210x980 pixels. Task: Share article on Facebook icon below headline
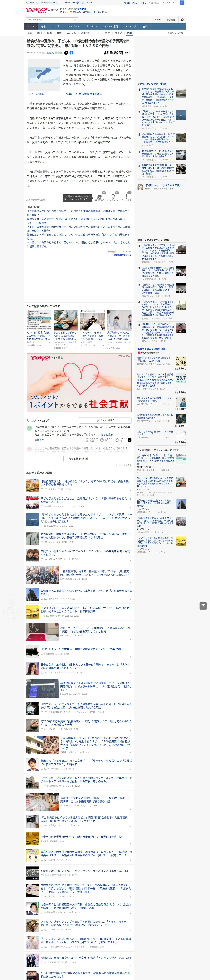tap(71, 53)
